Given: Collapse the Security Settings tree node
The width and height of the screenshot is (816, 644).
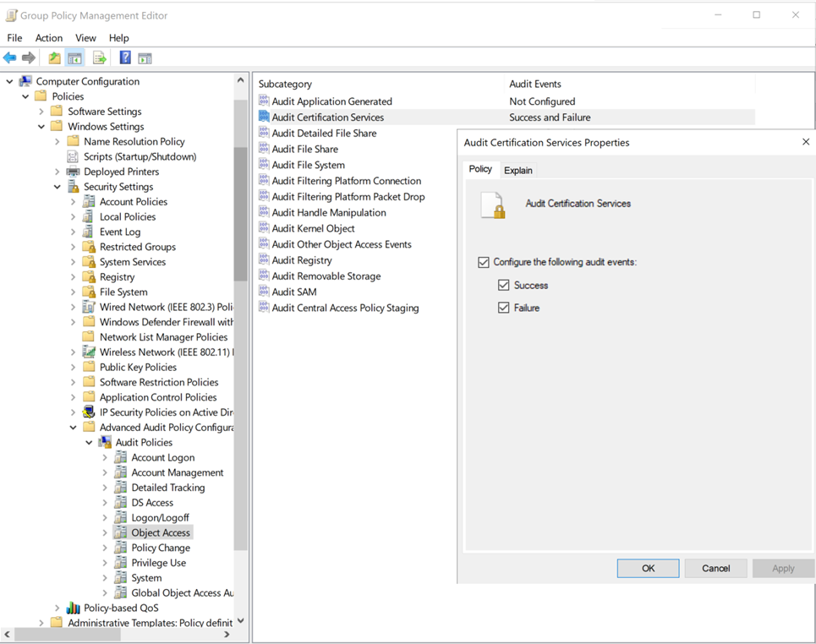Looking at the screenshot, I should pos(58,187).
